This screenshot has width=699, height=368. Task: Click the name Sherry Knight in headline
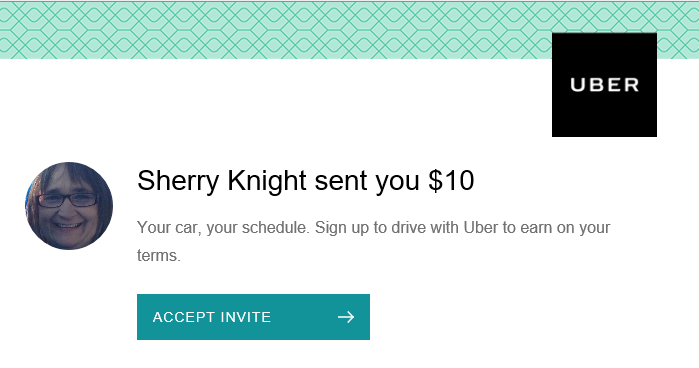tap(222, 181)
